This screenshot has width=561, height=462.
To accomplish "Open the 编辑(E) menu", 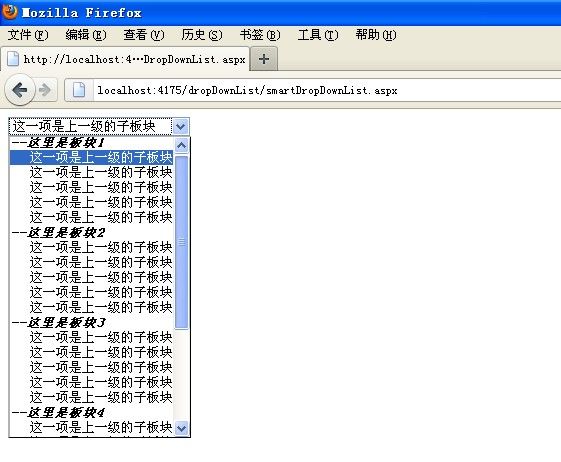I will point(86,35).
